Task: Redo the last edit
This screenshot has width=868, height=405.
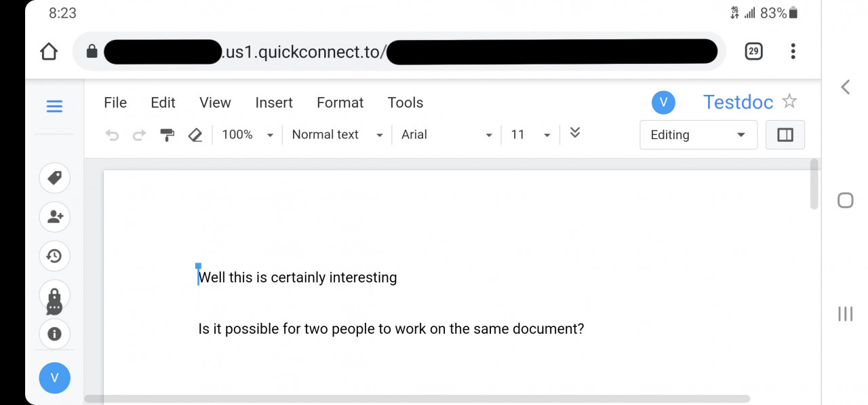Action: click(140, 134)
